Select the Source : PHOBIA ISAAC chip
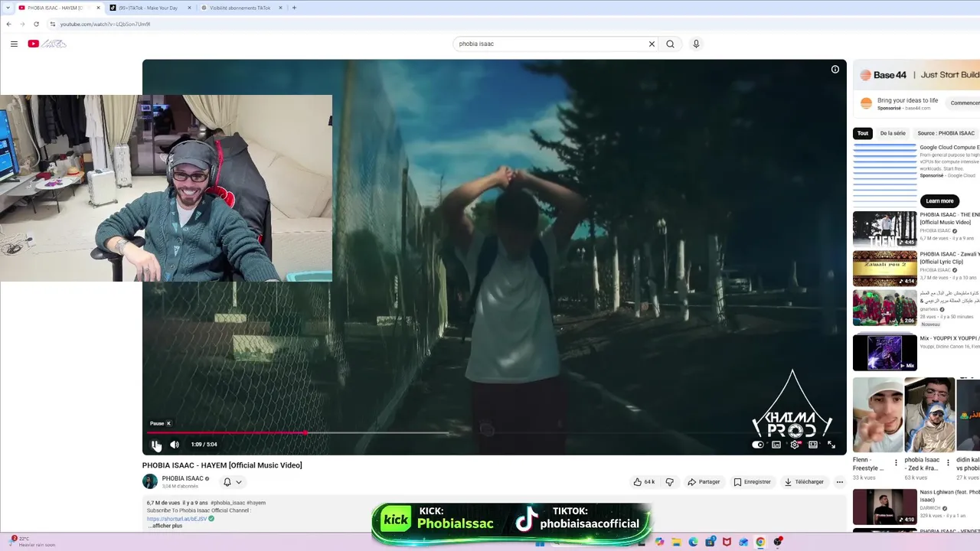The width and height of the screenshot is (980, 551). [946, 133]
